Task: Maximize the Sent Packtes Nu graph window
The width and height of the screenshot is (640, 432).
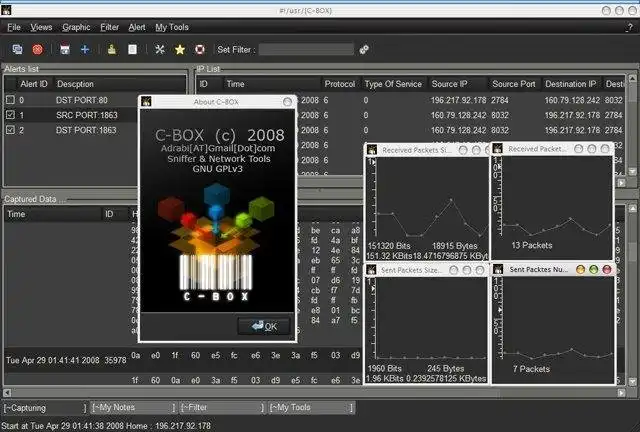Action: [593, 269]
